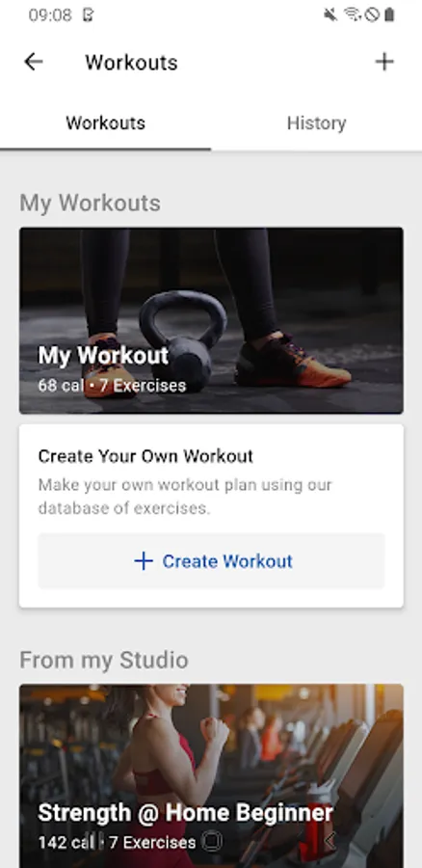
Task: Tap the 09:08 clock in status bar
Action: click(x=50, y=14)
